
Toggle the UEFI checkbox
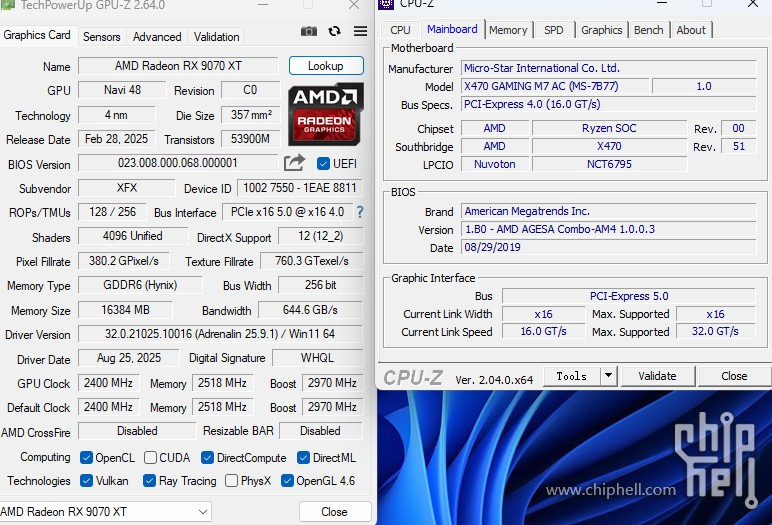tap(323, 164)
